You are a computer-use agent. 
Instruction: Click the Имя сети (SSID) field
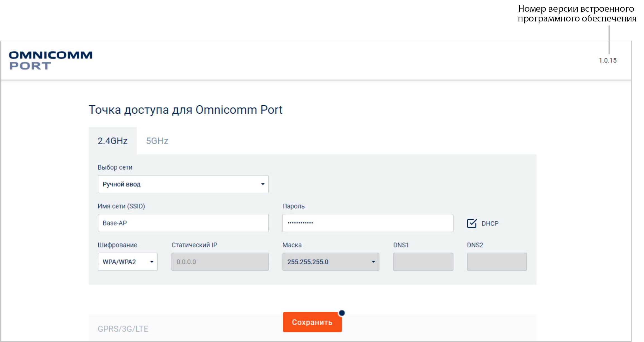[183, 223]
